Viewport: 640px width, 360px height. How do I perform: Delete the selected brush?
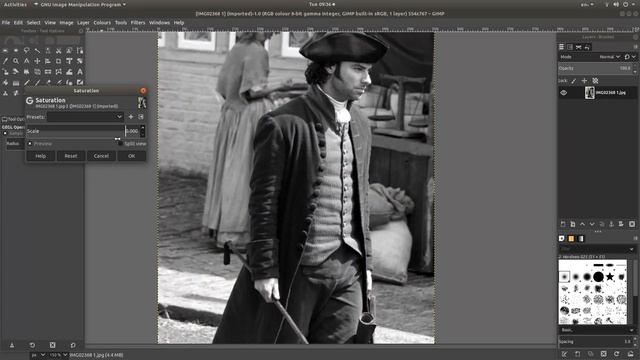point(604,354)
